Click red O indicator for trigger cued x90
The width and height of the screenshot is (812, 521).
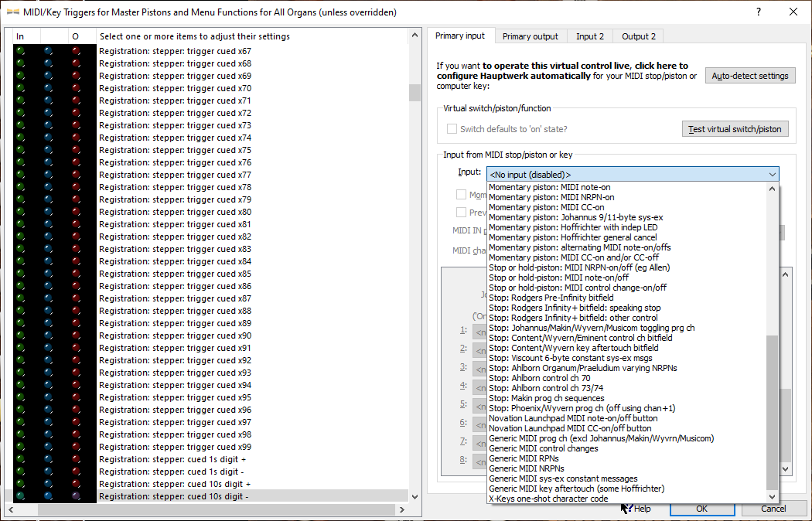tap(76, 335)
